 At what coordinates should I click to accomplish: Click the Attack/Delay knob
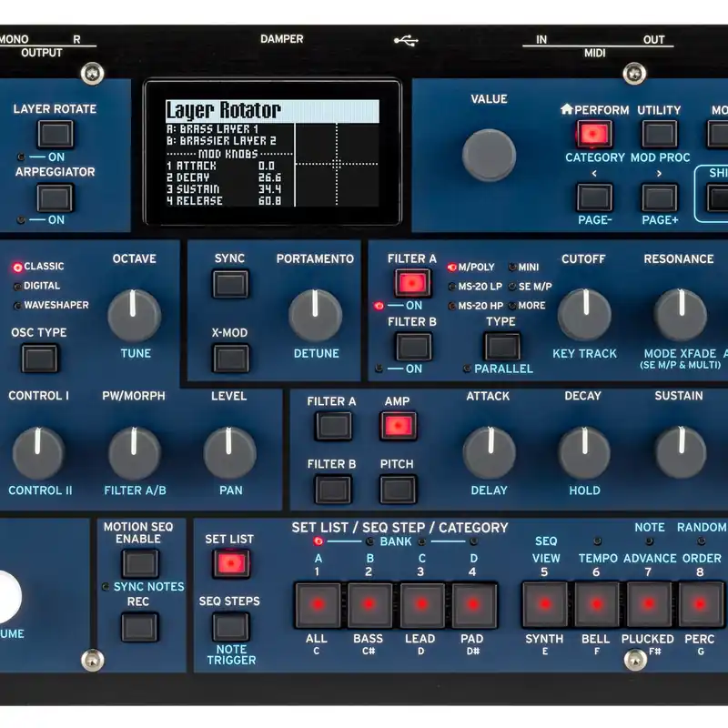pyautogui.click(x=490, y=452)
